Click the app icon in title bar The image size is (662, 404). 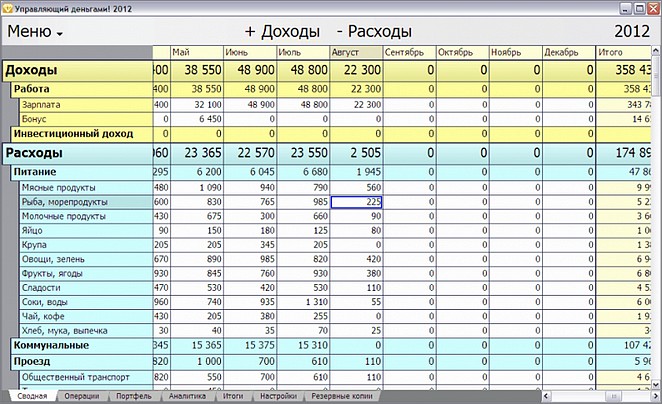7,8
